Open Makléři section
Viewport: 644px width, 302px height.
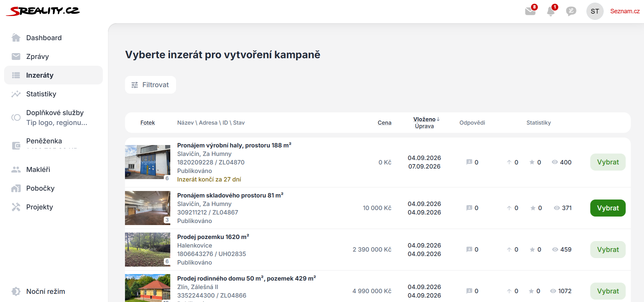click(53, 170)
